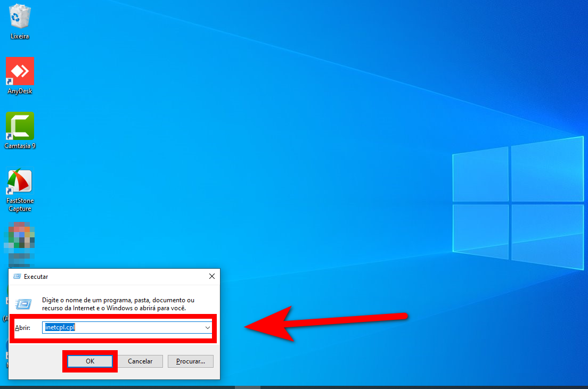Select the FastStone Capture desktop icon
Viewport: 588px width, 389px height.
(20, 181)
